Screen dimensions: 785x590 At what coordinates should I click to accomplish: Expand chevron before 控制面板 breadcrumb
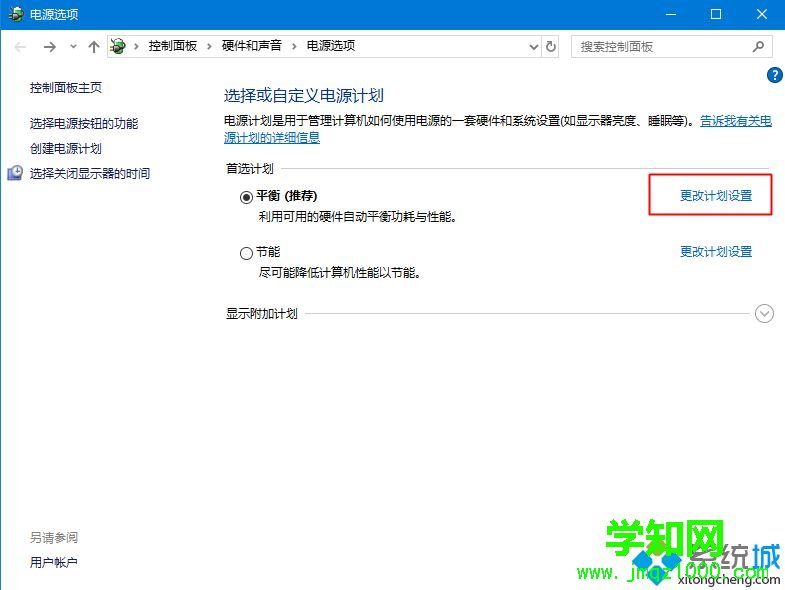pyautogui.click(x=136, y=47)
